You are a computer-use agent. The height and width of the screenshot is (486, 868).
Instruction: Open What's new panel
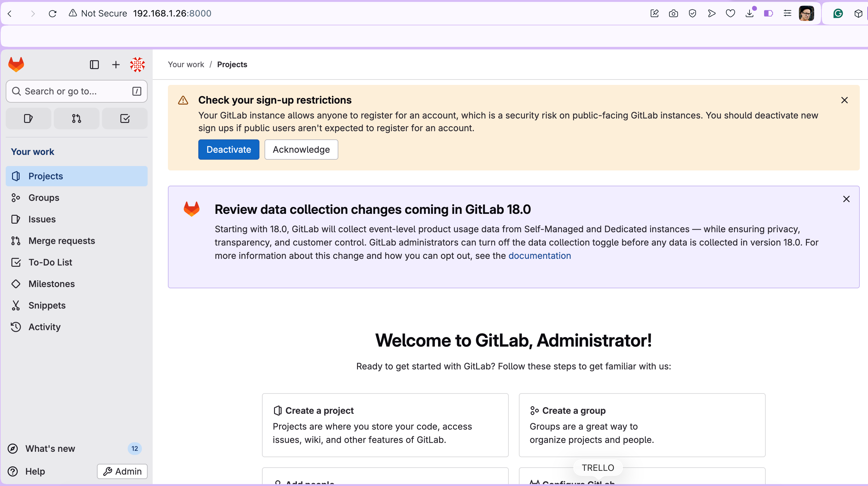pyautogui.click(x=50, y=449)
